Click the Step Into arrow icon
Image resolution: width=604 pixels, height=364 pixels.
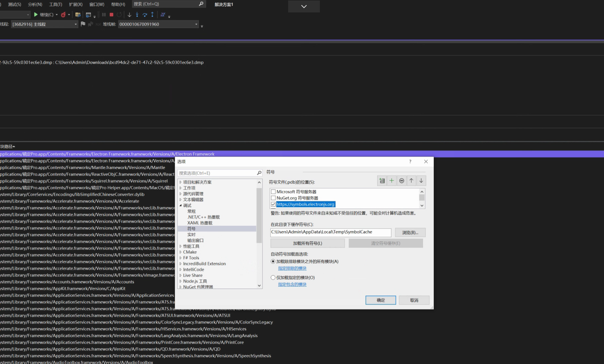(137, 15)
